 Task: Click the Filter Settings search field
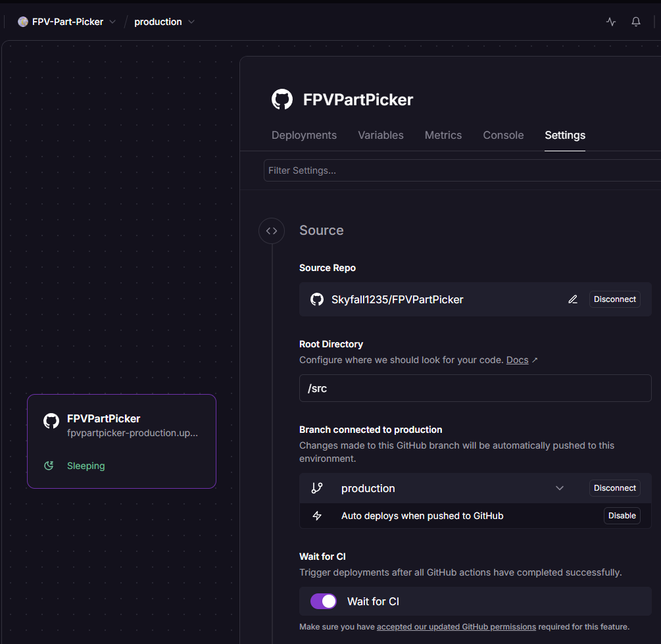pyautogui.click(x=462, y=170)
